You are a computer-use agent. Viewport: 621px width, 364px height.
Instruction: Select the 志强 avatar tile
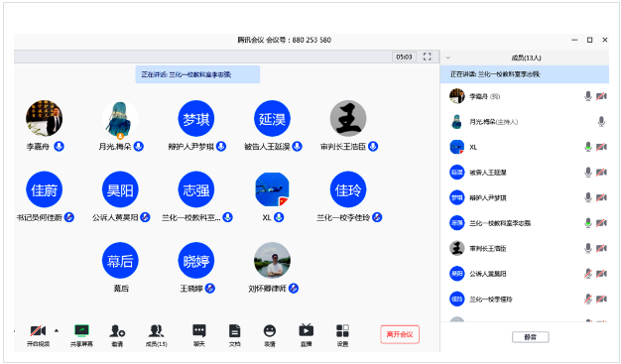[196, 189]
